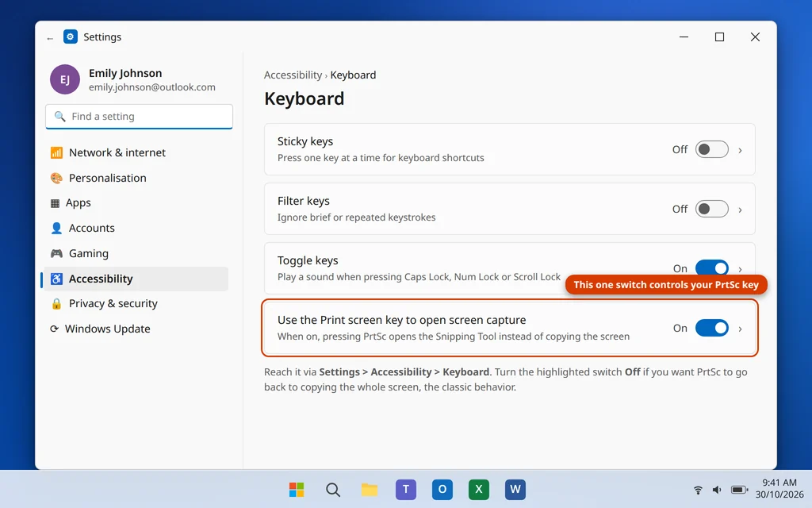Turn on the Filter keys switch
Image resolution: width=812 pixels, height=508 pixels.
click(x=711, y=209)
